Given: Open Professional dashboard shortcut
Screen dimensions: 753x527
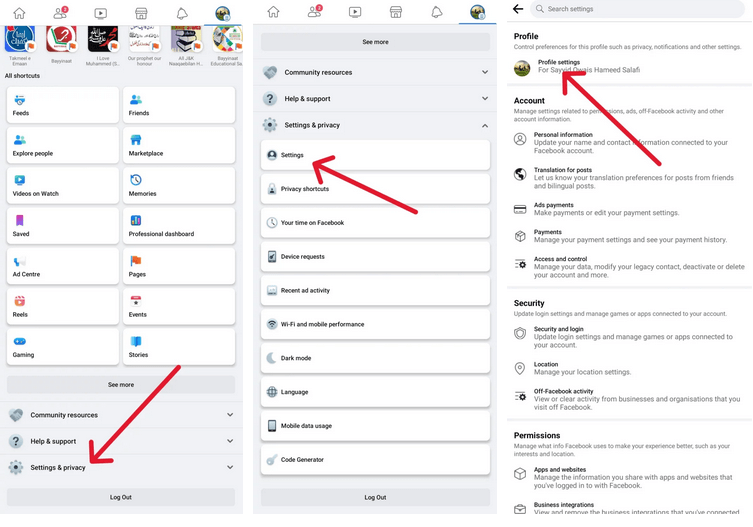Looking at the screenshot, I should pyautogui.click(x=179, y=226).
